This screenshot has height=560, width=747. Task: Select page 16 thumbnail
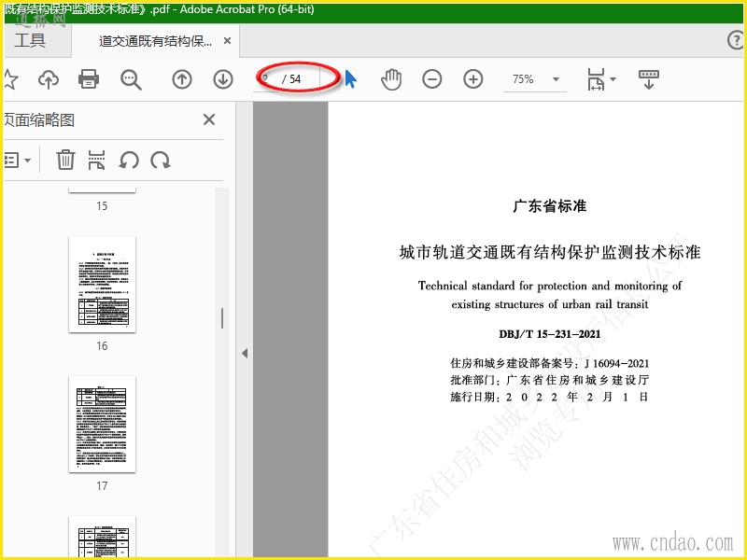102,285
